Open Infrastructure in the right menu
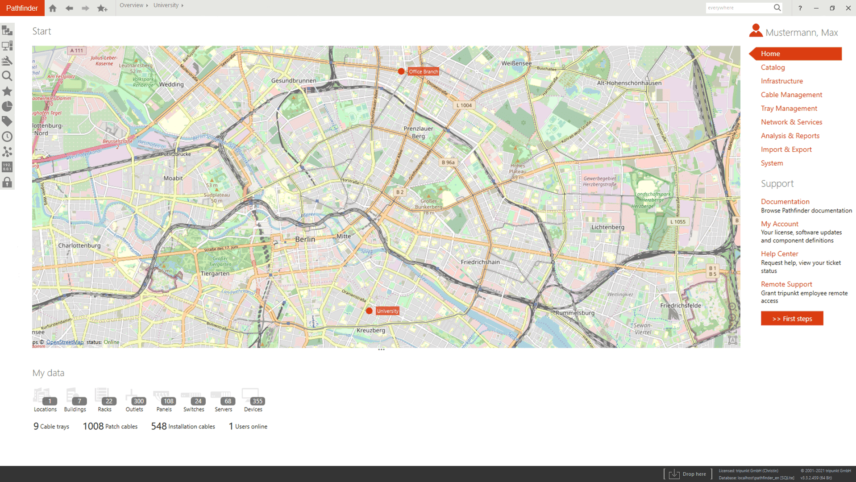 click(x=782, y=81)
